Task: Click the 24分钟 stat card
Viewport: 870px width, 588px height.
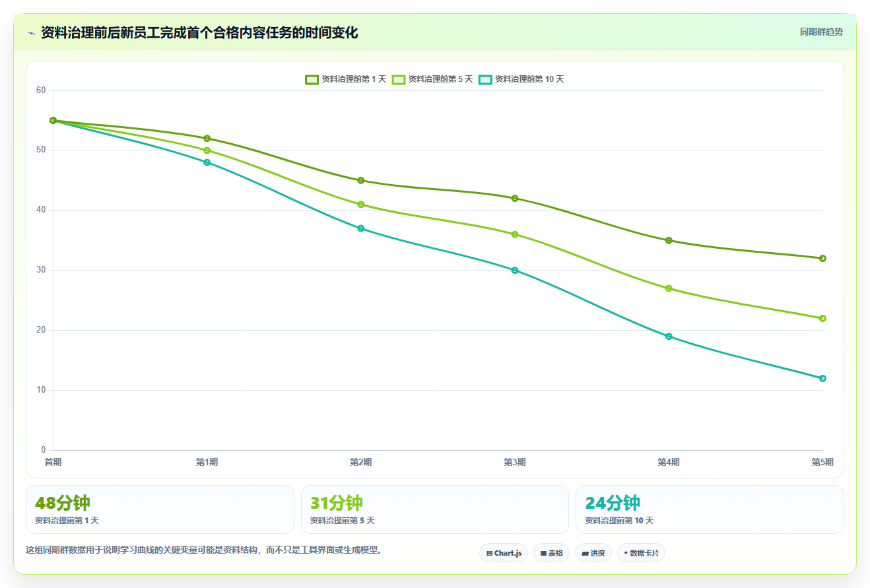Action: click(710, 509)
